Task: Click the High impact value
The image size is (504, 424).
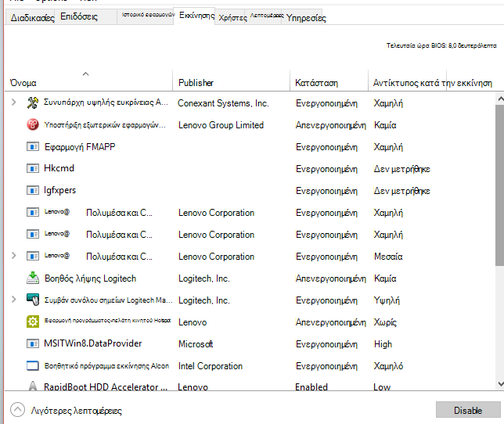Action: pos(383,344)
